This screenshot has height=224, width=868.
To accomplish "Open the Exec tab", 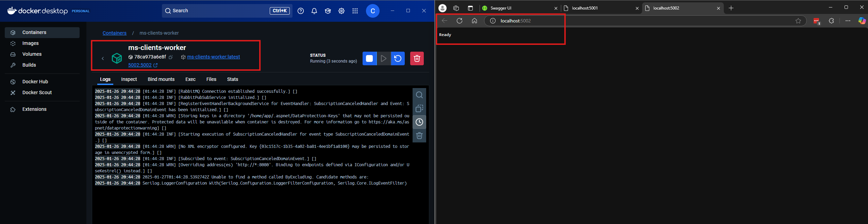I will 190,79.
